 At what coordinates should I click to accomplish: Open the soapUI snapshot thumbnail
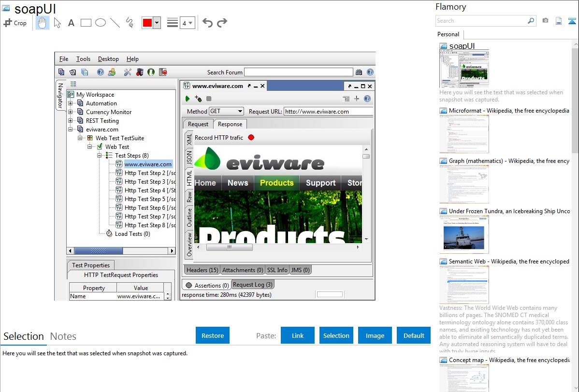click(x=464, y=69)
